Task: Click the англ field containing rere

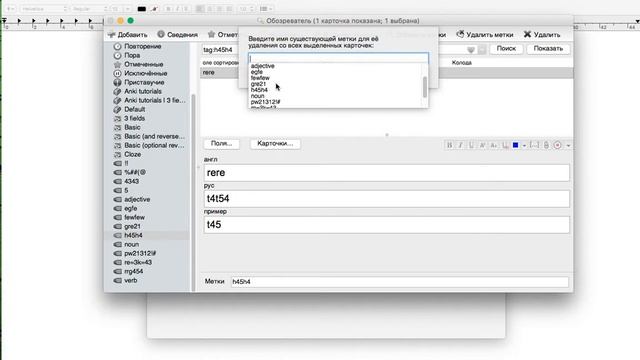Action: [x=387, y=173]
